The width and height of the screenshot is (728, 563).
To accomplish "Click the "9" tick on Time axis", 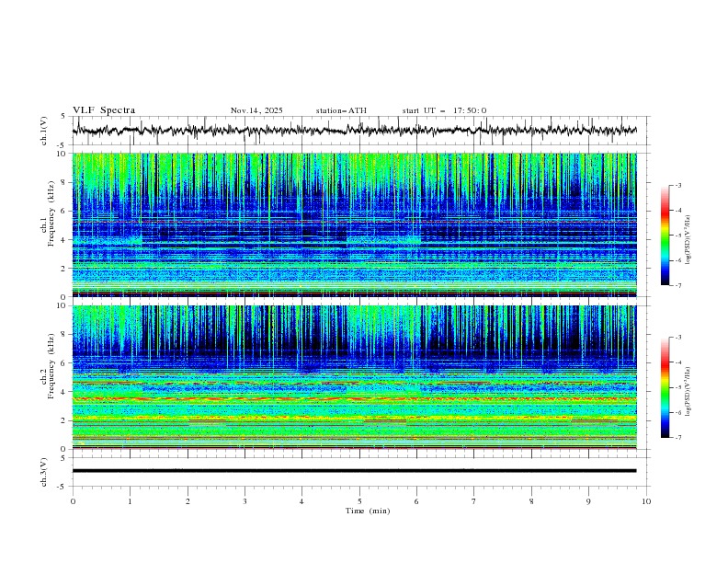I will pyautogui.click(x=588, y=501).
